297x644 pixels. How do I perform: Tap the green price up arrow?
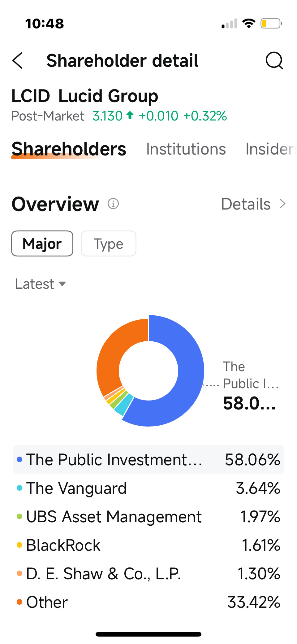(130, 115)
